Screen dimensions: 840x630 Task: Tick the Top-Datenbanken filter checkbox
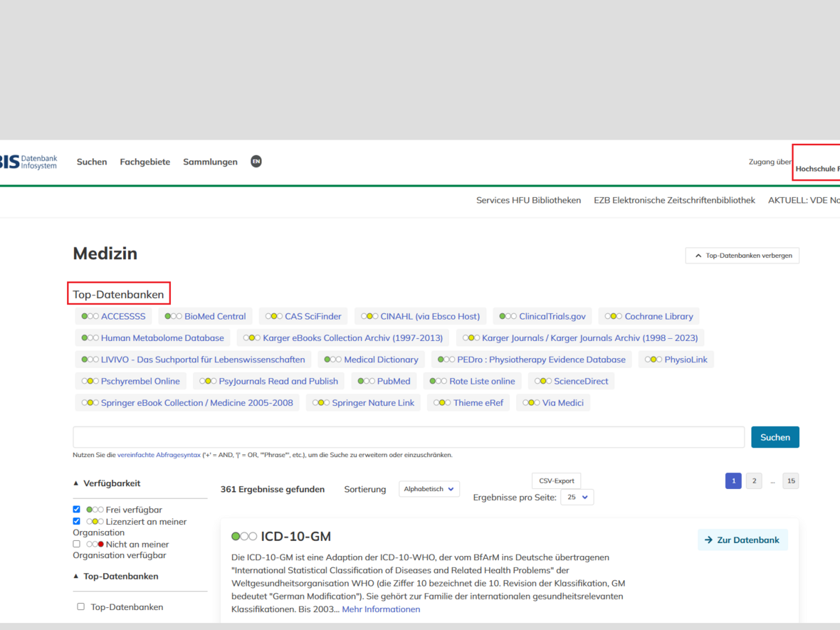(x=80, y=607)
